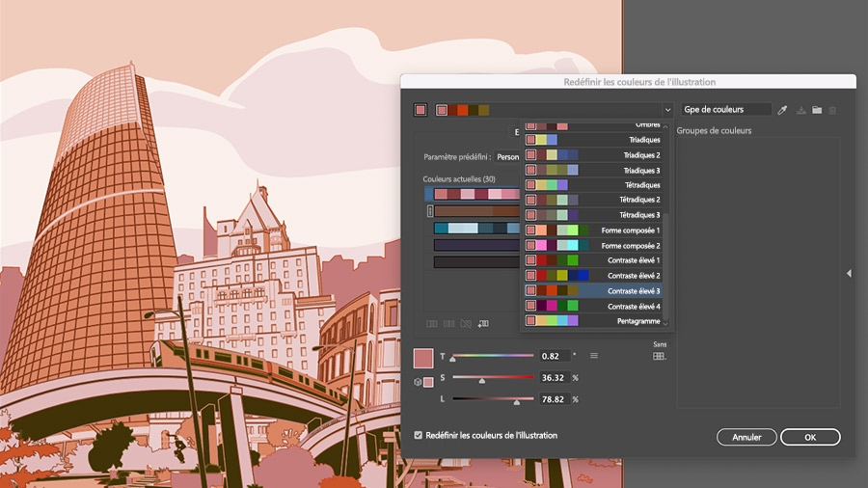868x488 pixels.
Task: Click the Groupes de couleurs label
Action: click(x=714, y=131)
